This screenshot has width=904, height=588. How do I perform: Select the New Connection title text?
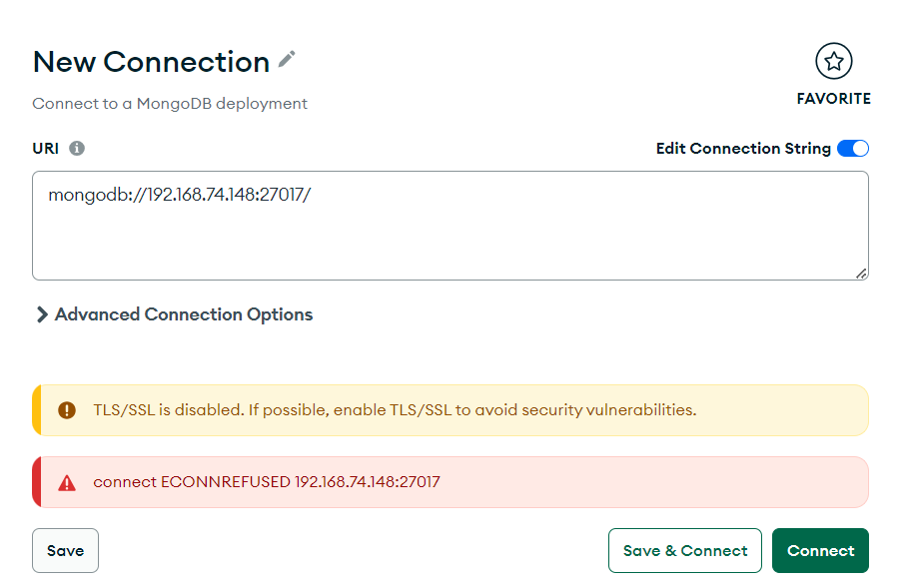151,62
